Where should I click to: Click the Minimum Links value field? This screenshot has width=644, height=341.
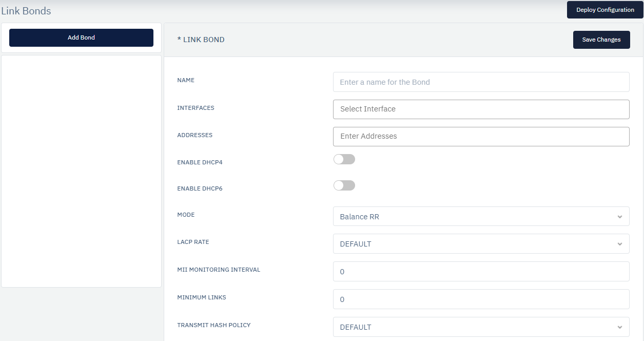(x=481, y=299)
